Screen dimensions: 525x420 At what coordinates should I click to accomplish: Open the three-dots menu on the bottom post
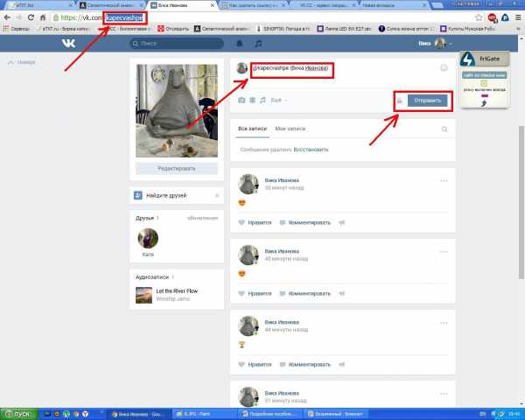coord(444,394)
